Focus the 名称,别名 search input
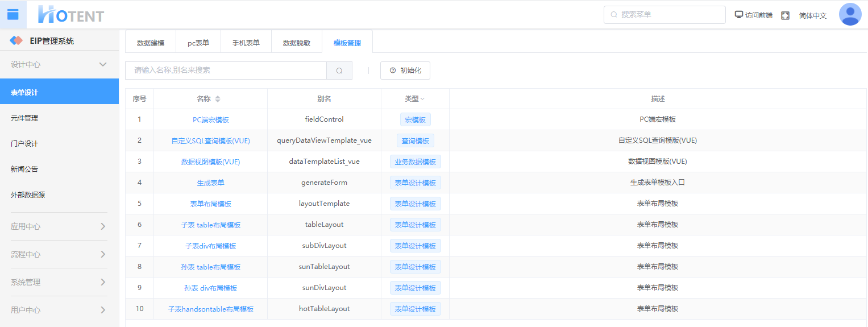The image size is (868, 327). coord(226,71)
